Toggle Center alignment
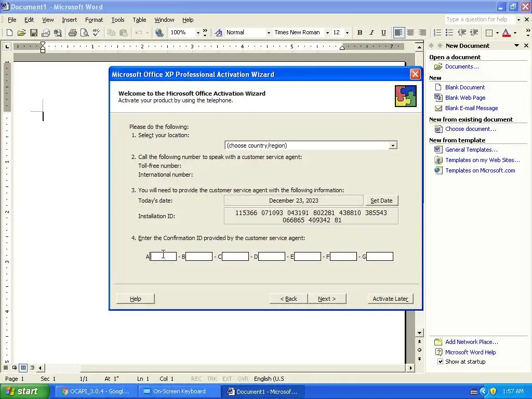Screen dimensions: 532x399 [x=410, y=33]
